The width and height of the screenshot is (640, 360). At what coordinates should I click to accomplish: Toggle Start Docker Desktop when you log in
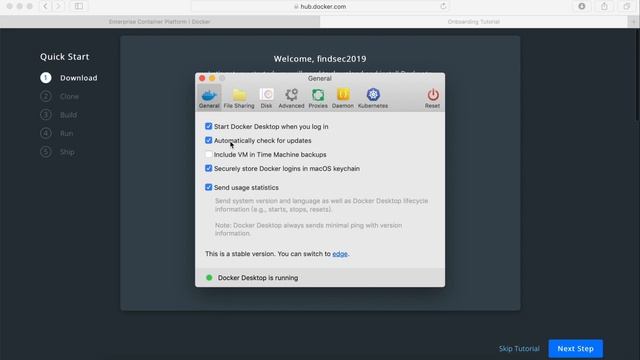pyautogui.click(x=209, y=127)
